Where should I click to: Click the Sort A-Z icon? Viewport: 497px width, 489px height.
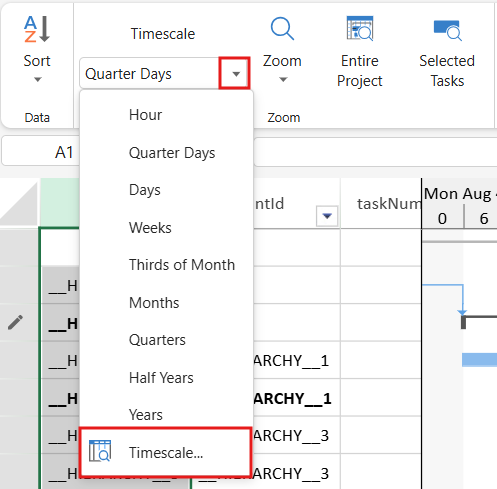37,29
